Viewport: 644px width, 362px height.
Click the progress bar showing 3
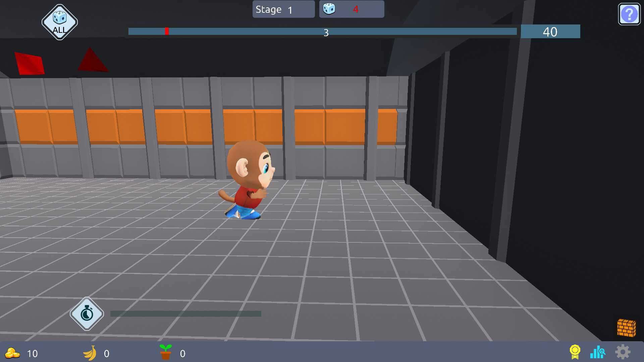(325, 32)
